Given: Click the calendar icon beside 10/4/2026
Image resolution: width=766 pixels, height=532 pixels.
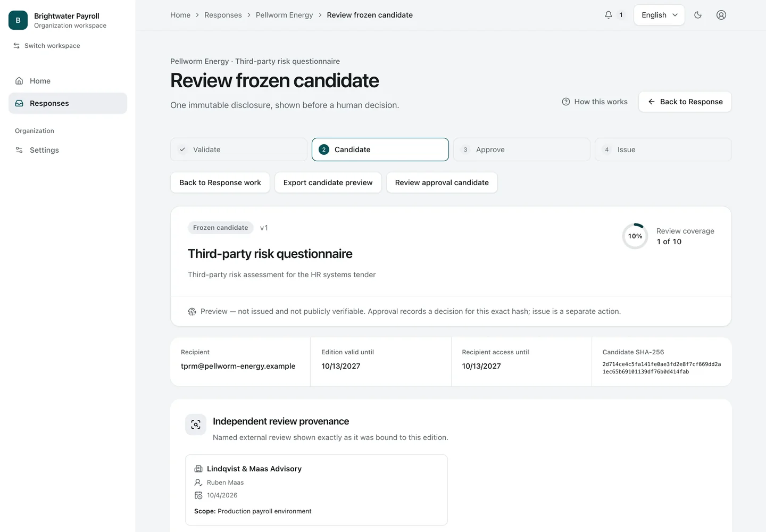Looking at the screenshot, I should click(198, 495).
